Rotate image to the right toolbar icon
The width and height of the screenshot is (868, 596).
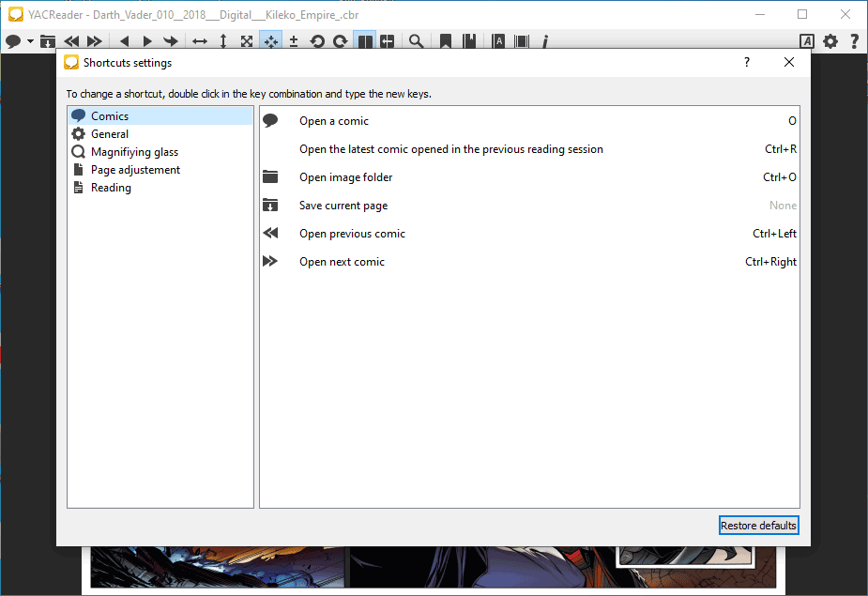[341, 41]
